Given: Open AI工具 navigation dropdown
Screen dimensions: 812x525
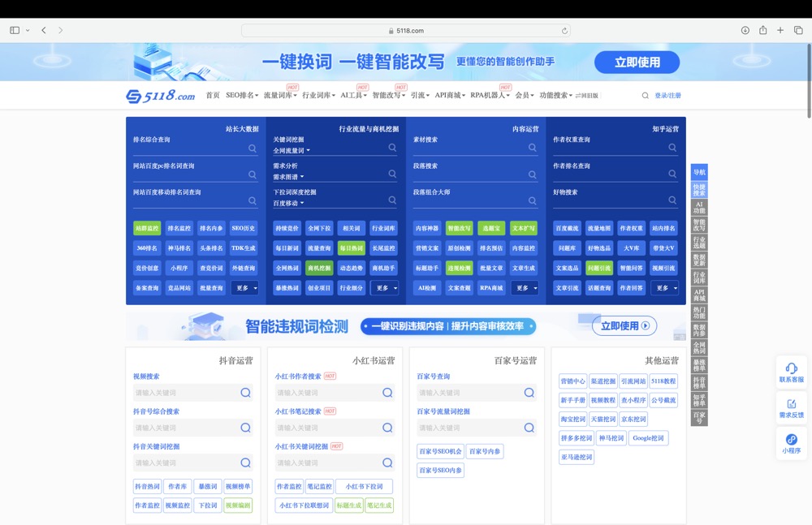Looking at the screenshot, I should [x=353, y=95].
